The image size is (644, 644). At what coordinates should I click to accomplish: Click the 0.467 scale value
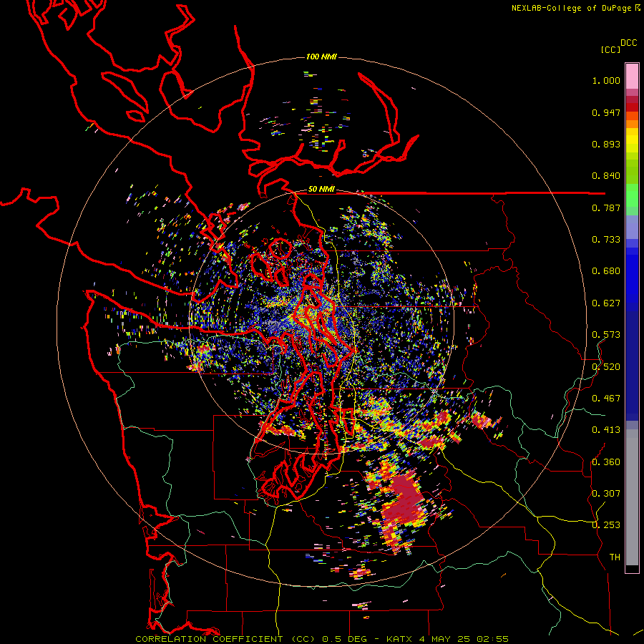tap(606, 399)
